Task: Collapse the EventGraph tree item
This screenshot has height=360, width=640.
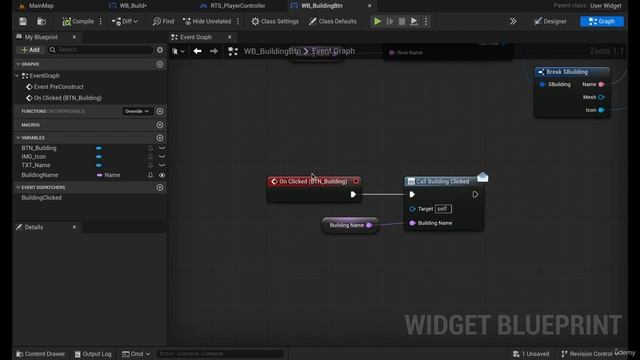Action: pyautogui.click(x=17, y=76)
